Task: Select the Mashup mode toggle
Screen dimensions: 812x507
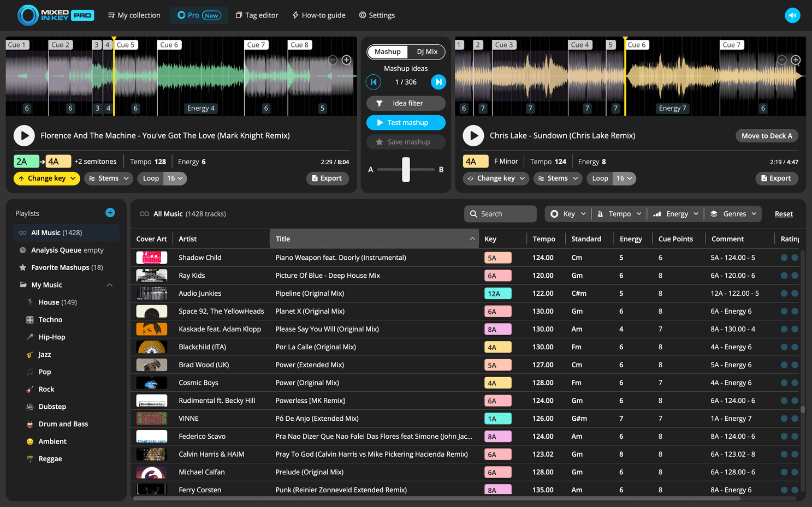Action: (x=388, y=52)
